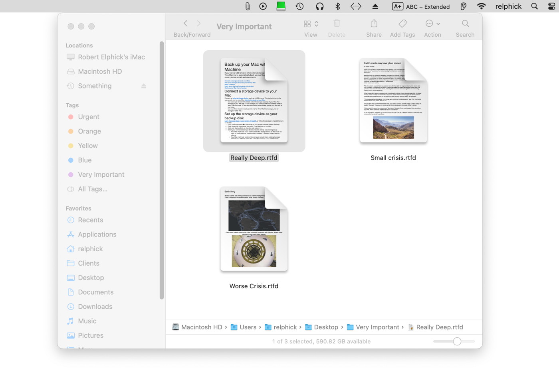Click the Bluetooth menu bar icon
The image size is (559, 392).
[x=337, y=6]
